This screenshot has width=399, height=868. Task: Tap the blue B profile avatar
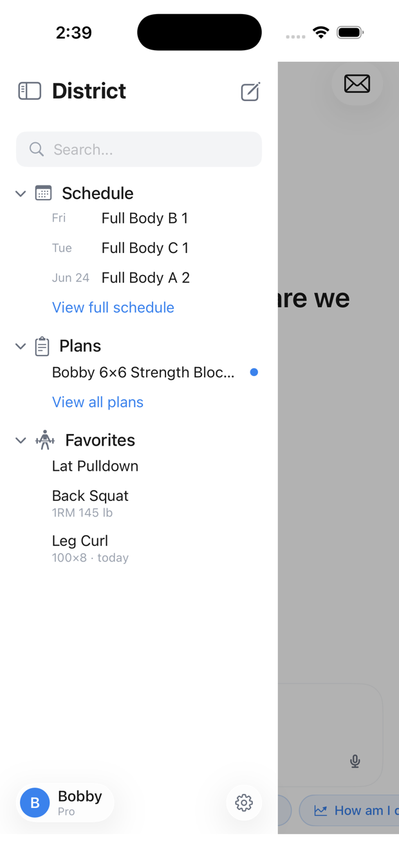(x=35, y=802)
